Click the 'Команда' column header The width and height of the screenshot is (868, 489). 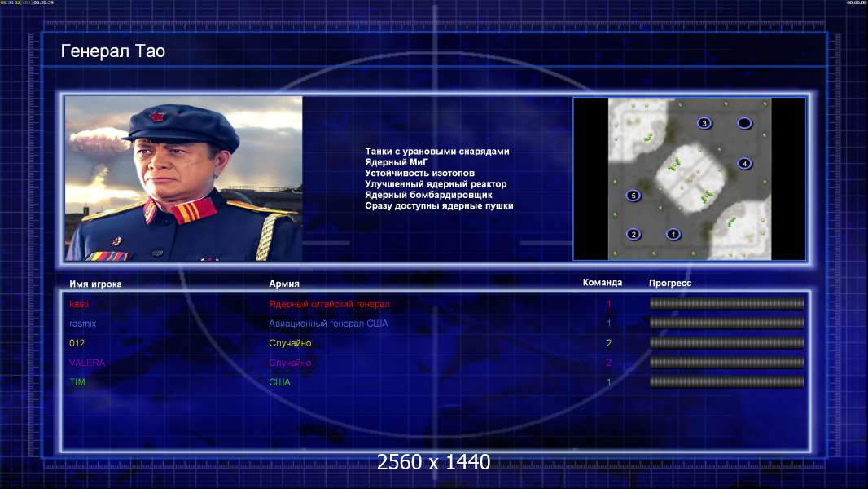tap(603, 283)
